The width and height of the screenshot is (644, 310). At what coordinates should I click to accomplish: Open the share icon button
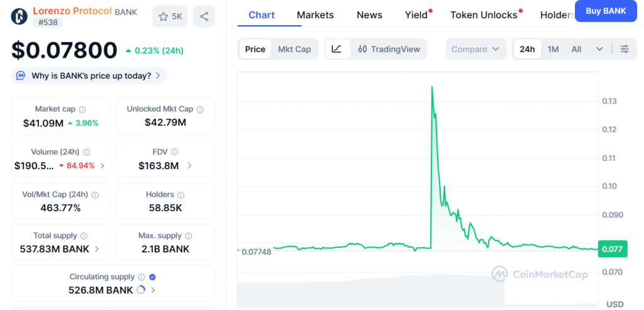point(204,16)
